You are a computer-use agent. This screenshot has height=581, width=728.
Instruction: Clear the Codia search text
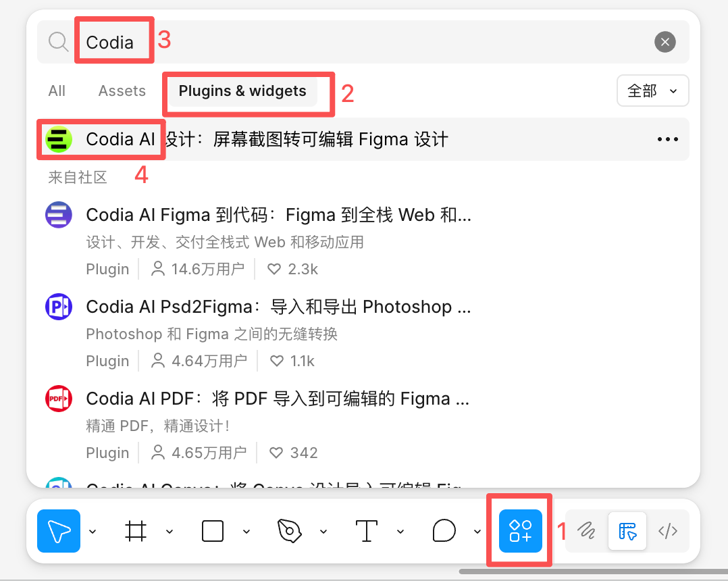[x=665, y=42]
